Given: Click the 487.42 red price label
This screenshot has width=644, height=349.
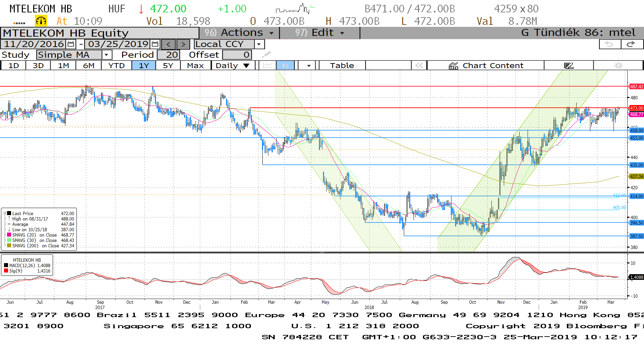Looking at the screenshot, I should [x=636, y=87].
